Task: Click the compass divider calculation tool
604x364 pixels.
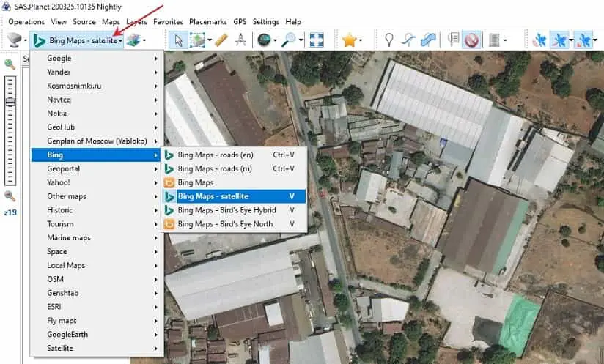Action: (x=240, y=40)
